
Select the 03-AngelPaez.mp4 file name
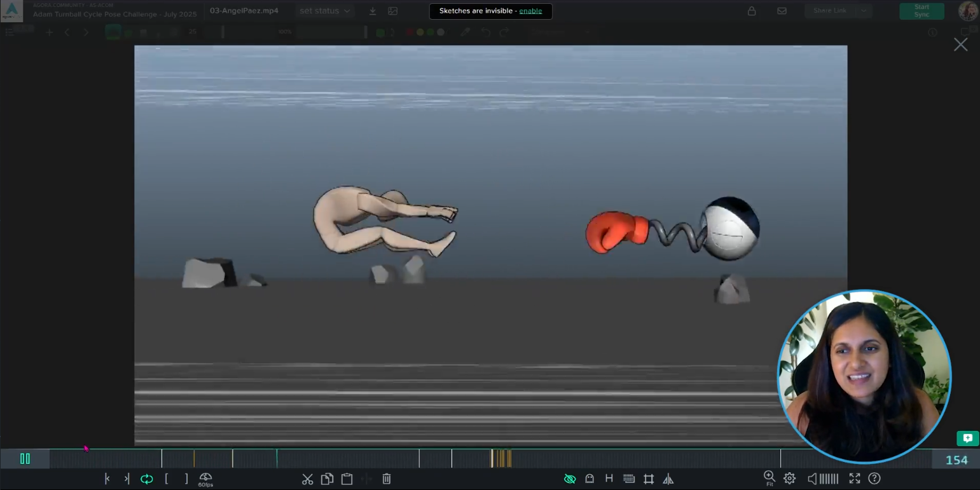[244, 11]
